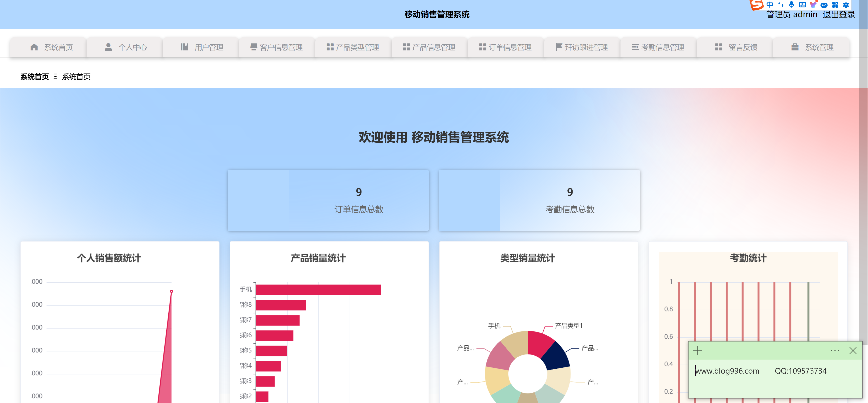This screenshot has width=868, height=403.
Task: Toggle the punctuation mode icon on Sogou bar
Action: [x=780, y=4]
